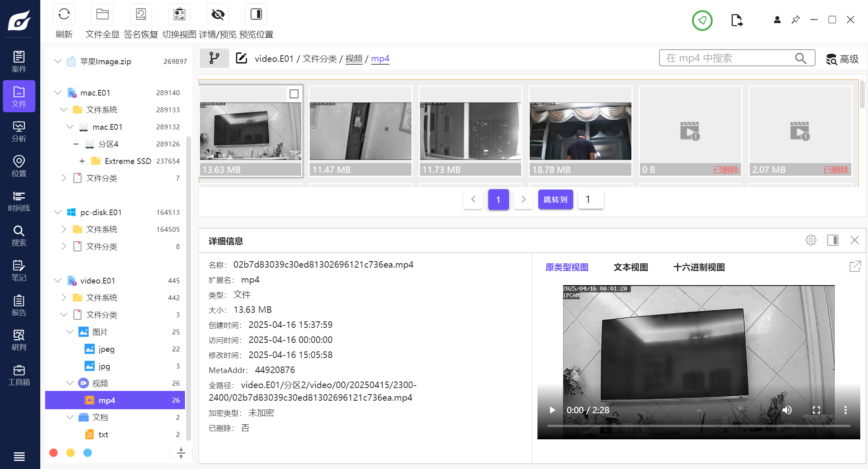Click the 预览位置 preview position icon
This screenshot has height=469, width=868.
click(256, 15)
